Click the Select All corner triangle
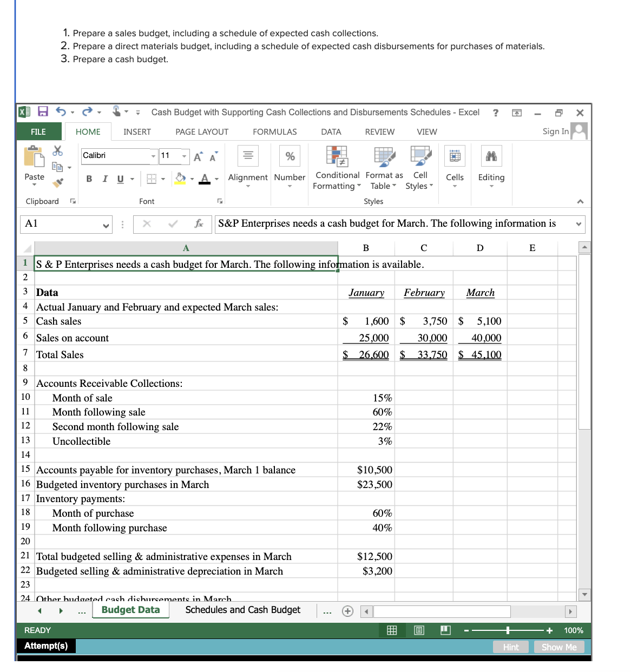The width and height of the screenshot is (631, 672). coord(27,248)
